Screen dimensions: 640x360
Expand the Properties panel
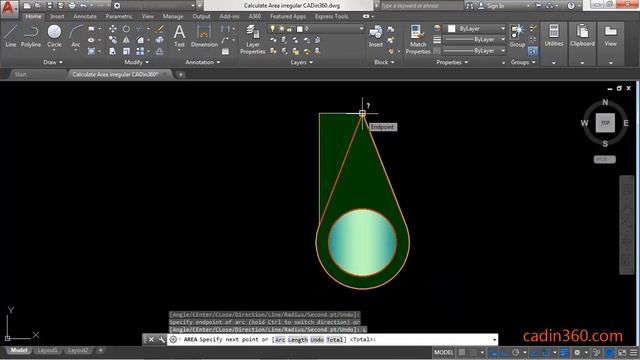click(x=452, y=62)
